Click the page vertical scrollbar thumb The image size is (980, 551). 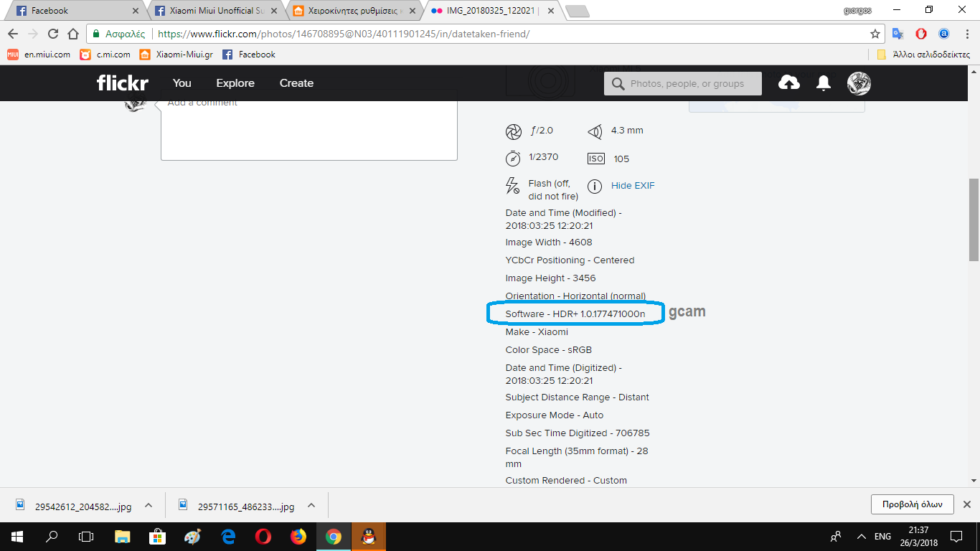pyautogui.click(x=974, y=220)
